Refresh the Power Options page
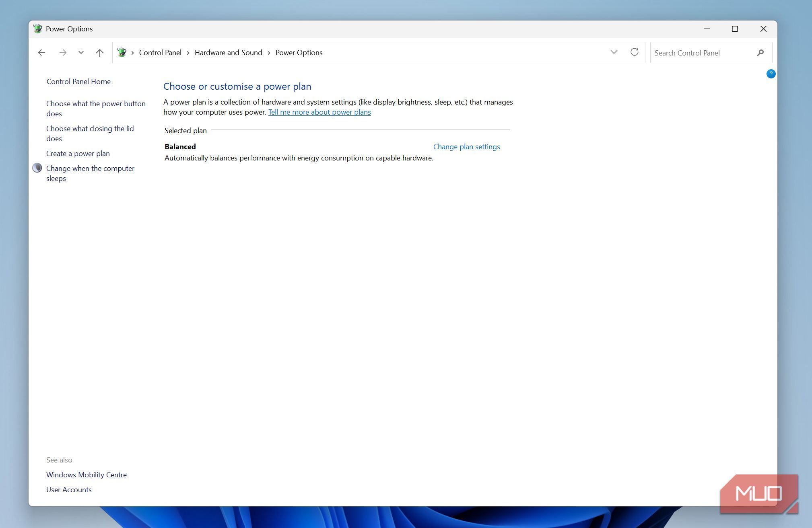 (x=635, y=52)
